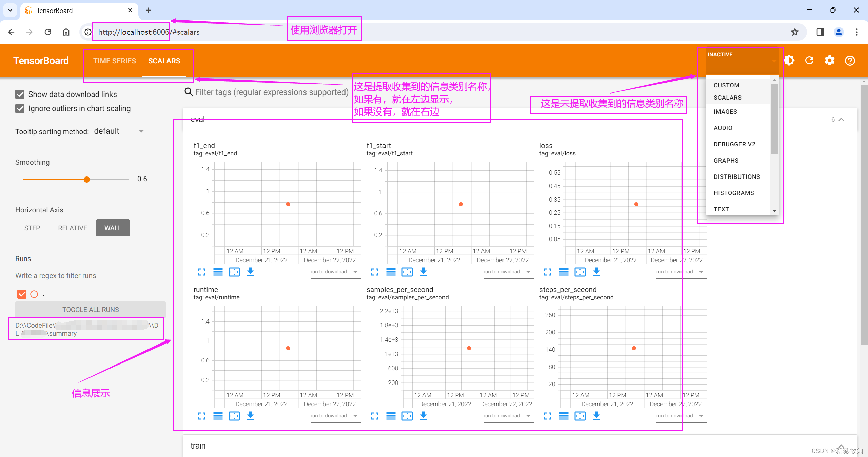Image resolution: width=868 pixels, height=457 pixels.
Task: Expand the train section header
Action: 520,446
